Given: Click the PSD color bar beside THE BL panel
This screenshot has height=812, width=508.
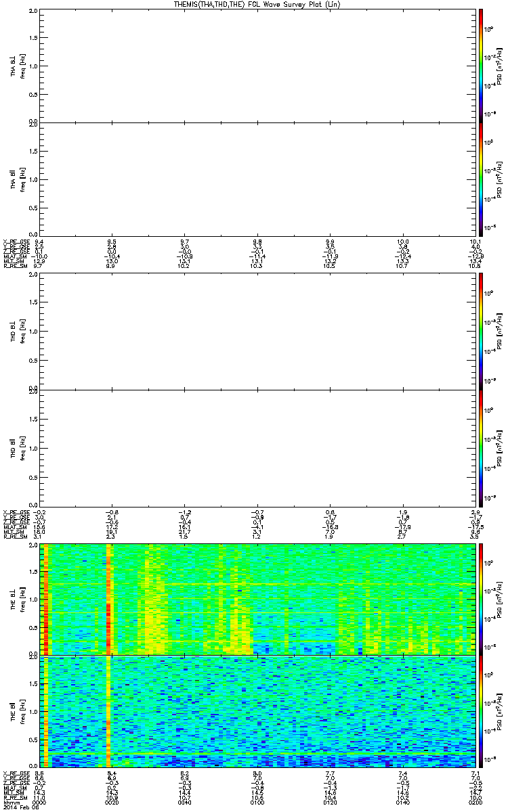Looking at the screenshot, I should coord(480,598).
